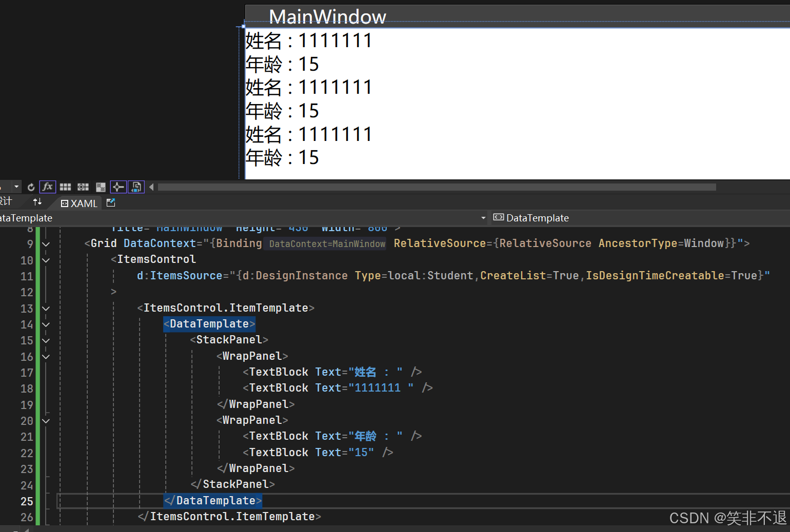790x532 pixels.
Task: Select the first '年龄：15' row in designer
Action: tap(282, 64)
